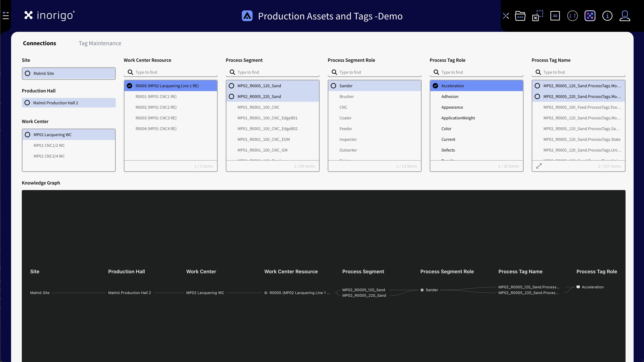Uncheck the Acceleration tag role
644x362 pixels.
tap(435, 86)
